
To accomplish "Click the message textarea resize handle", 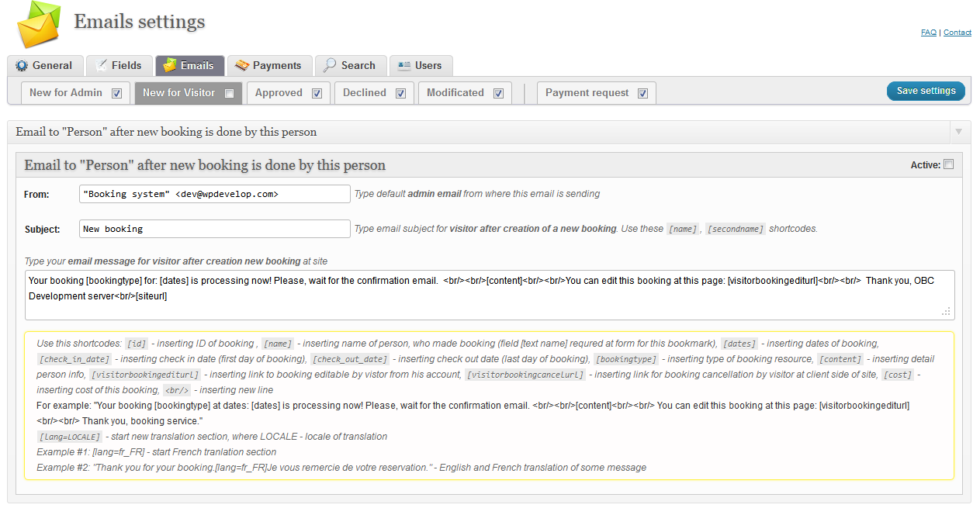I will pyautogui.click(x=947, y=312).
